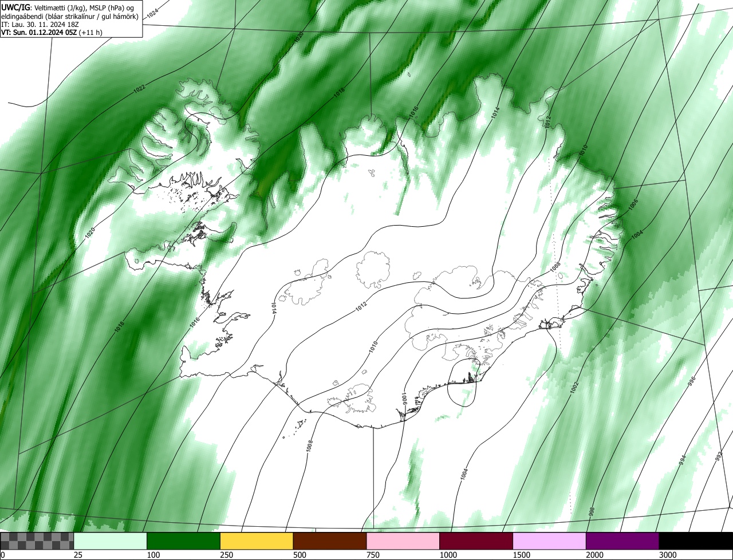Screen dimensions: 733x560
Task: Click the legend value 3000
Action: [x=667, y=555]
